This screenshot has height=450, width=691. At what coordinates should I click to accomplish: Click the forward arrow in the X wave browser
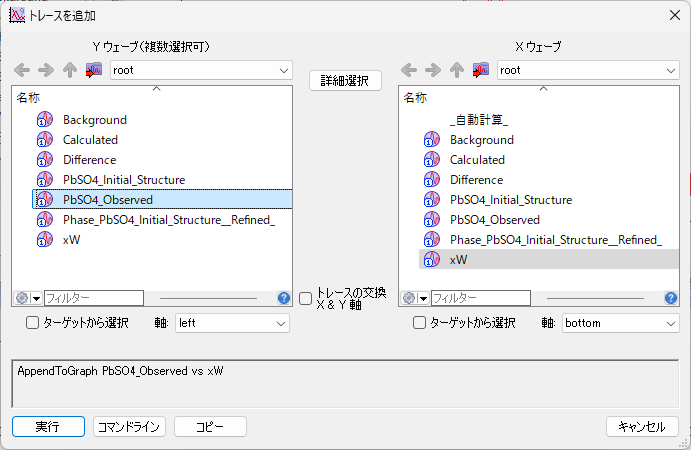(433, 70)
